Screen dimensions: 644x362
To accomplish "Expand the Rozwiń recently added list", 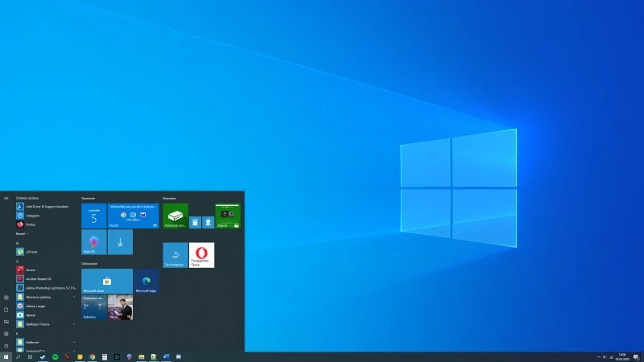I will [23, 233].
